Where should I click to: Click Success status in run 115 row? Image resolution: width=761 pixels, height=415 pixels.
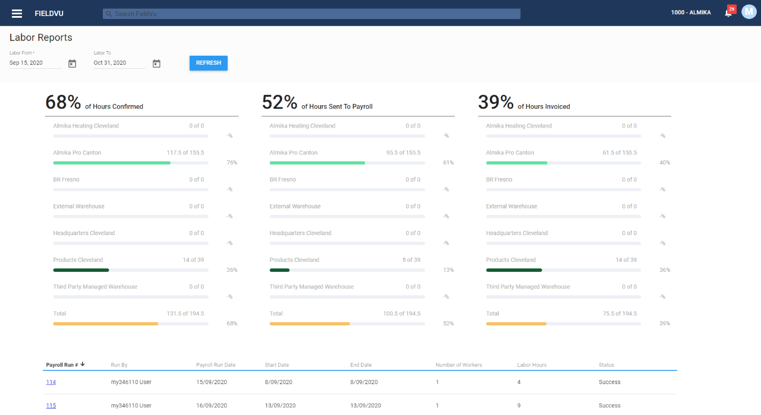pyautogui.click(x=610, y=405)
